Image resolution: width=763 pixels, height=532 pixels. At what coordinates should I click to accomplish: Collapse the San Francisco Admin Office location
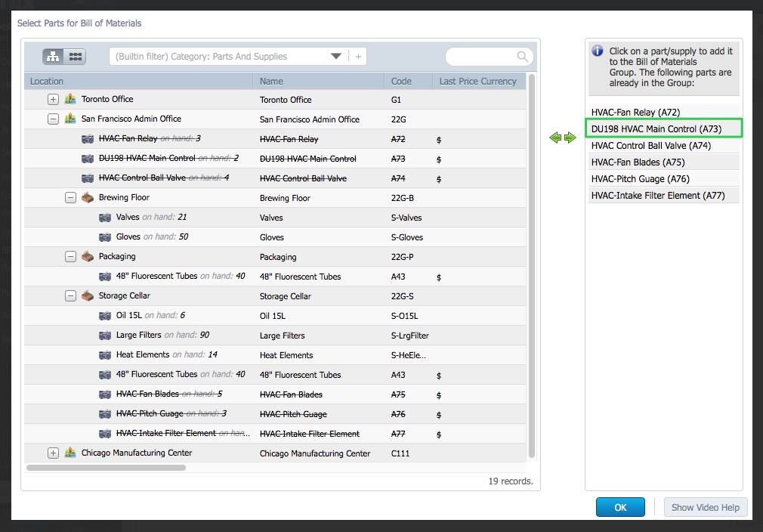click(x=53, y=119)
